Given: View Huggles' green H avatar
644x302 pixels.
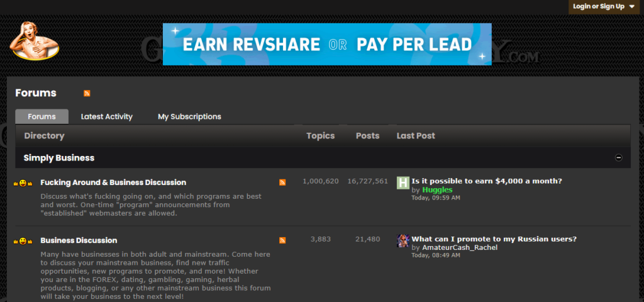Looking at the screenshot, I should pyautogui.click(x=403, y=183).
